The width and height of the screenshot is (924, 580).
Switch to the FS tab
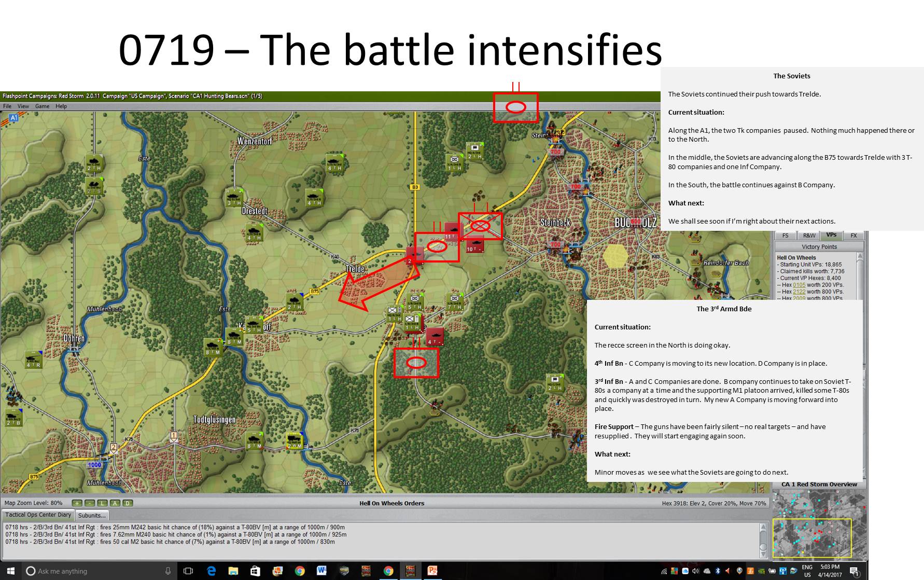785,236
